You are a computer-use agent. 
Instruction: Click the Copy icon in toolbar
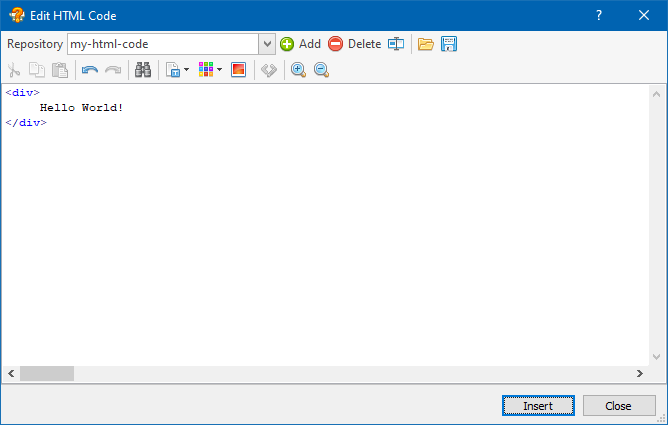(x=37, y=70)
